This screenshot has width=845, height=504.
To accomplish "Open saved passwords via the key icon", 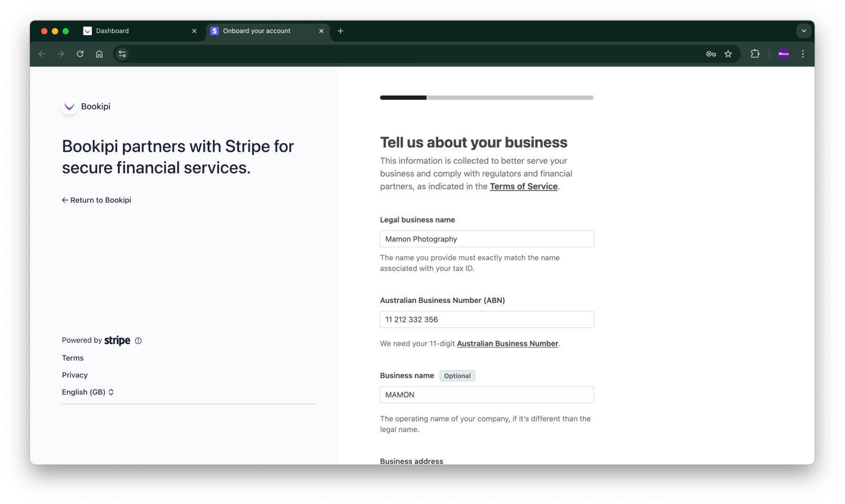I will pos(710,54).
